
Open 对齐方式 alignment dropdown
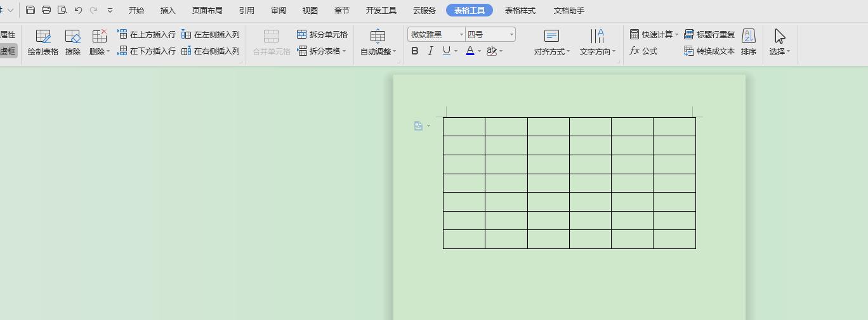552,42
